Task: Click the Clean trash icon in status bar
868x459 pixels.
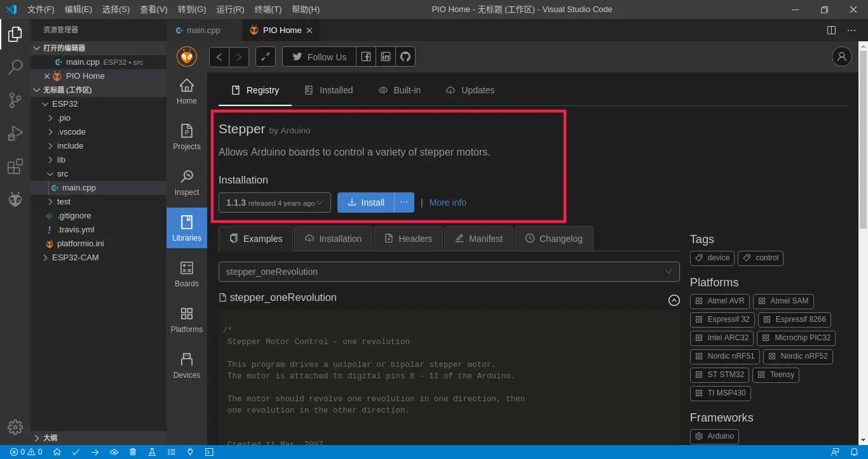Action: tap(133, 452)
